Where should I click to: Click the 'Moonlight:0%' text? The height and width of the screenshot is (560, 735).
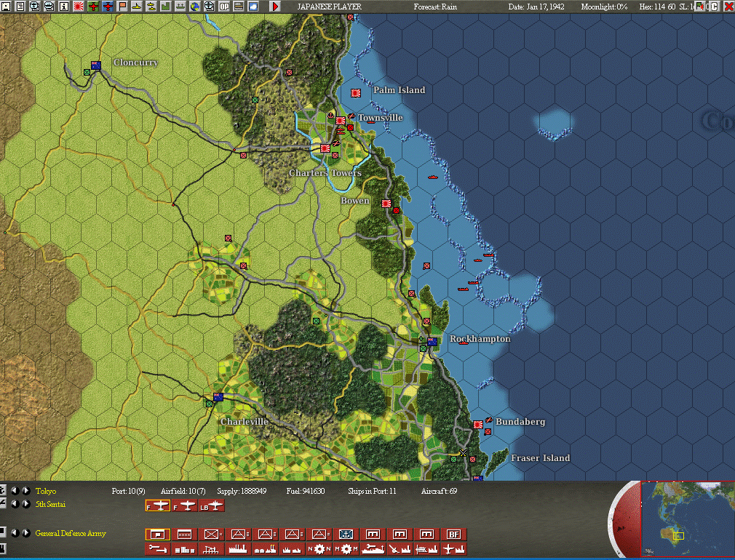tap(604, 7)
